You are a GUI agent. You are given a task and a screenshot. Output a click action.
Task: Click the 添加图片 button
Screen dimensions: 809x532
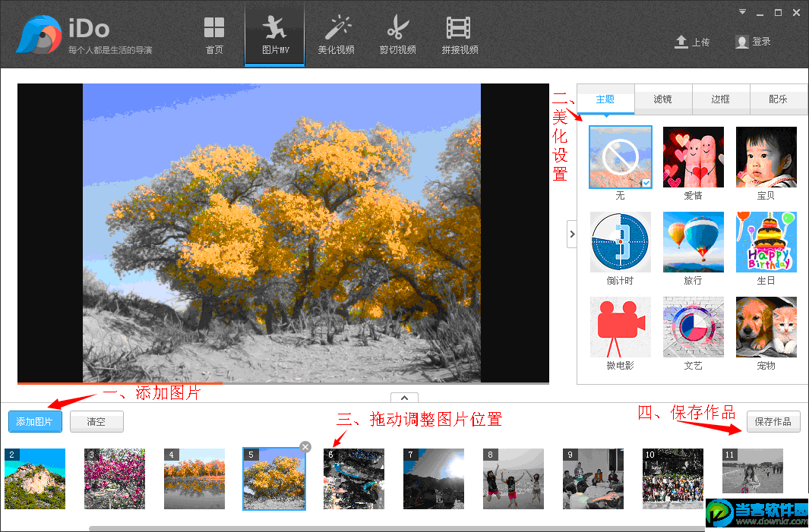[35, 422]
